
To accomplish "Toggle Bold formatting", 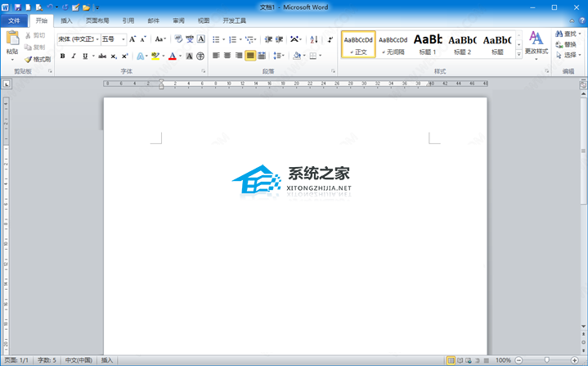I will (x=63, y=56).
